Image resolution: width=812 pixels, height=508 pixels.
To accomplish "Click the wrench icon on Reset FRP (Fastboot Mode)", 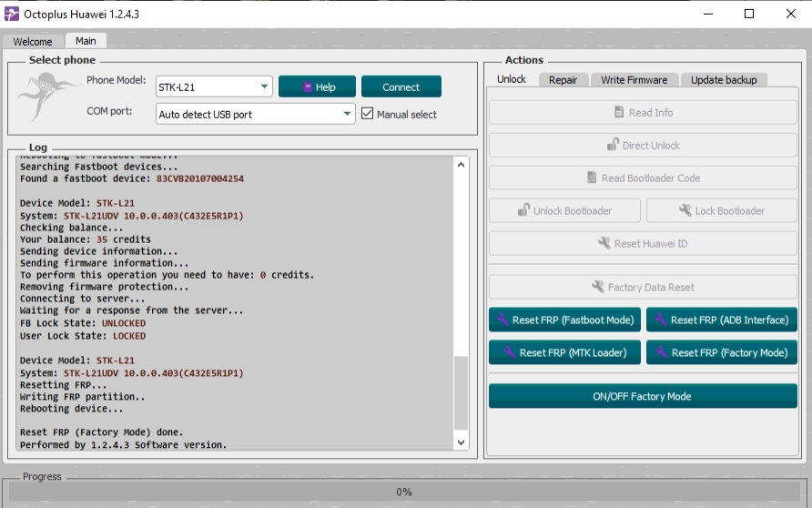I will tap(502, 320).
